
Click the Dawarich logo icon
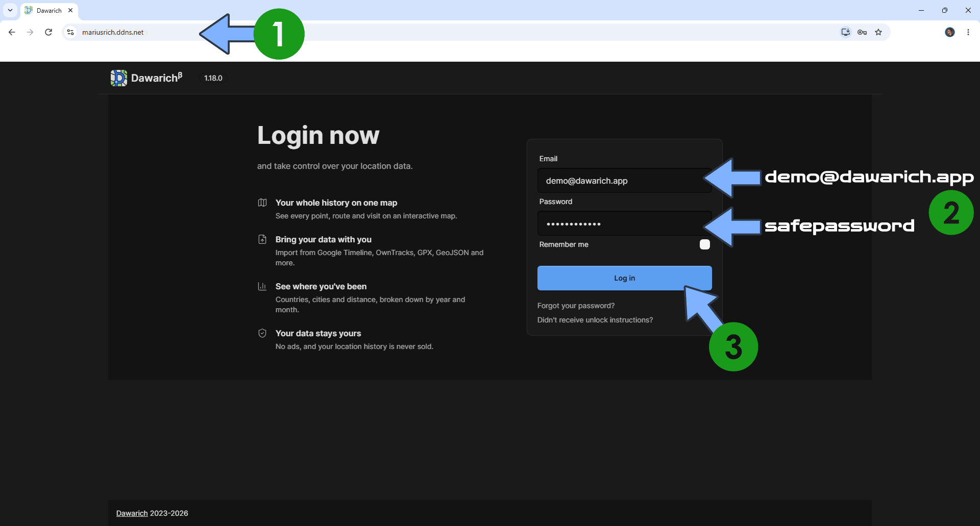pyautogui.click(x=118, y=78)
